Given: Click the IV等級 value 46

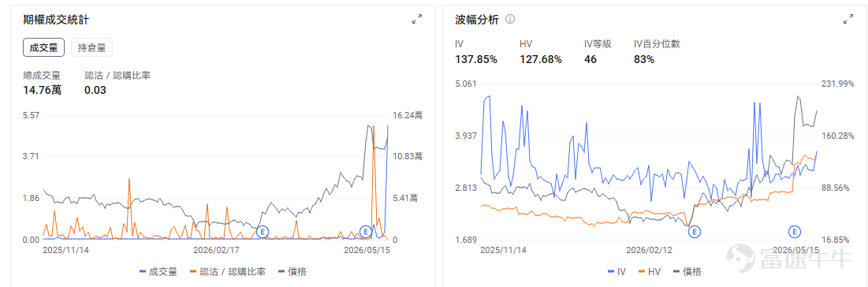Looking at the screenshot, I should pyautogui.click(x=590, y=59).
